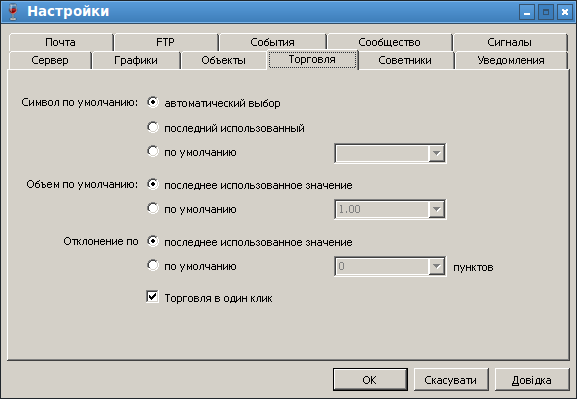Image resolution: width=577 pixels, height=399 pixels.
Task: Click the пунктов unit label
Action: click(x=473, y=267)
